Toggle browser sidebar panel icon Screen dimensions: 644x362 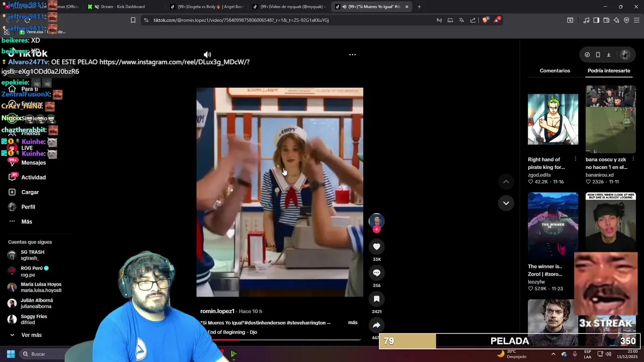point(596,20)
